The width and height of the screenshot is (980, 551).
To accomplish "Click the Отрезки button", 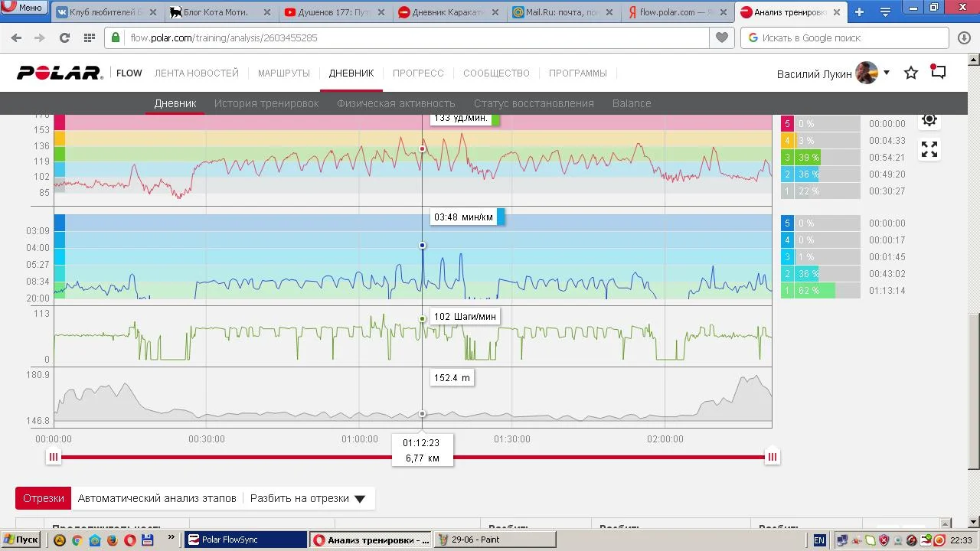I will point(44,498).
